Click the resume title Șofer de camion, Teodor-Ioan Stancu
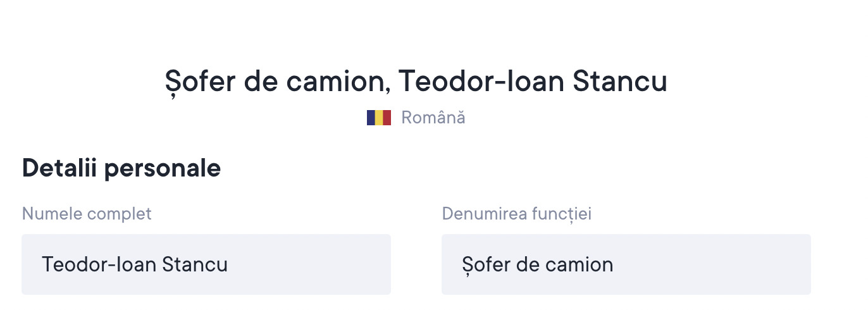Image resolution: width=868 pixels, height=310 pixels. point(416,82)
